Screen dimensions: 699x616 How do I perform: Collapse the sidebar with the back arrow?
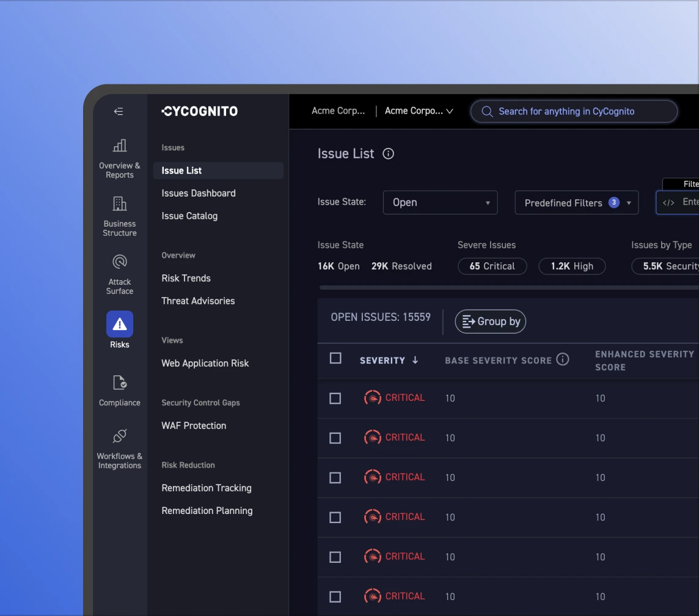click(x=118, y=111)
